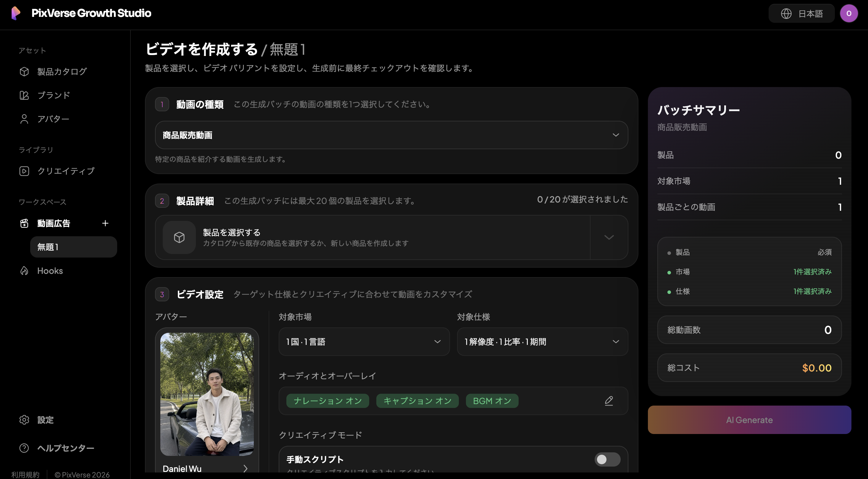
Task: Open 製品カタログ in the sidebar
Action: pyautogui.click(x=62, y=71)
